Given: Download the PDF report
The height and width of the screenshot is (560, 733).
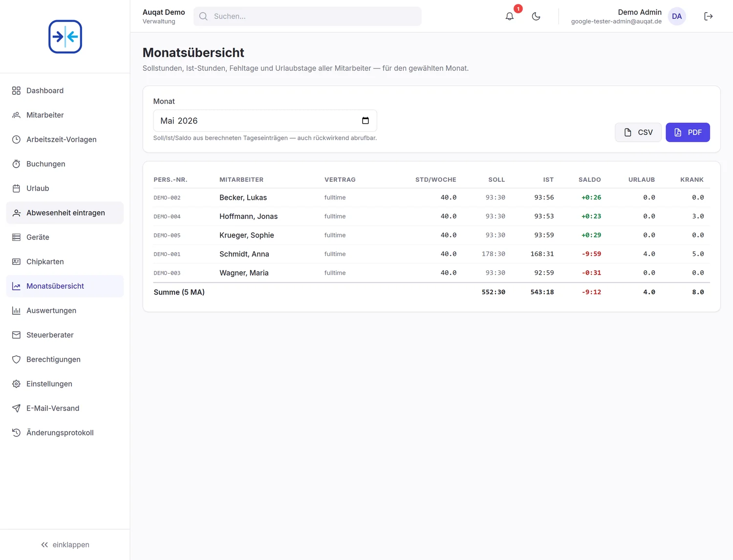Looking at the screenshot, I should coord(688,132).
